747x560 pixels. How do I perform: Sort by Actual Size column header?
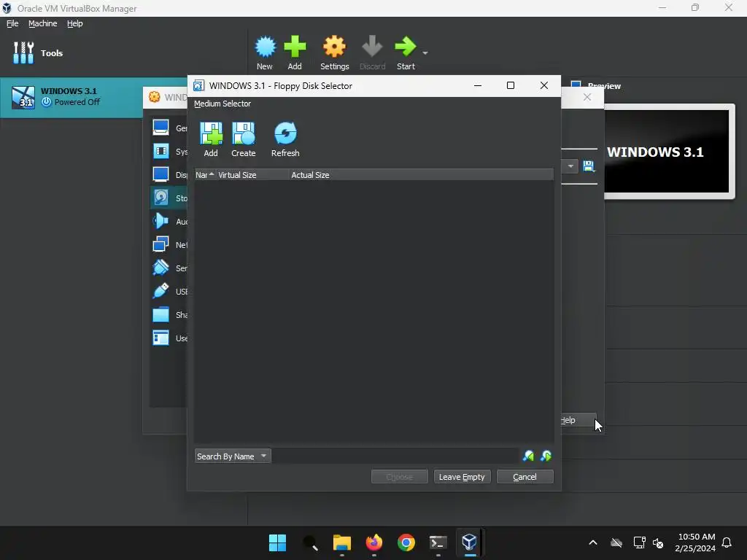[x=421, y=175]
